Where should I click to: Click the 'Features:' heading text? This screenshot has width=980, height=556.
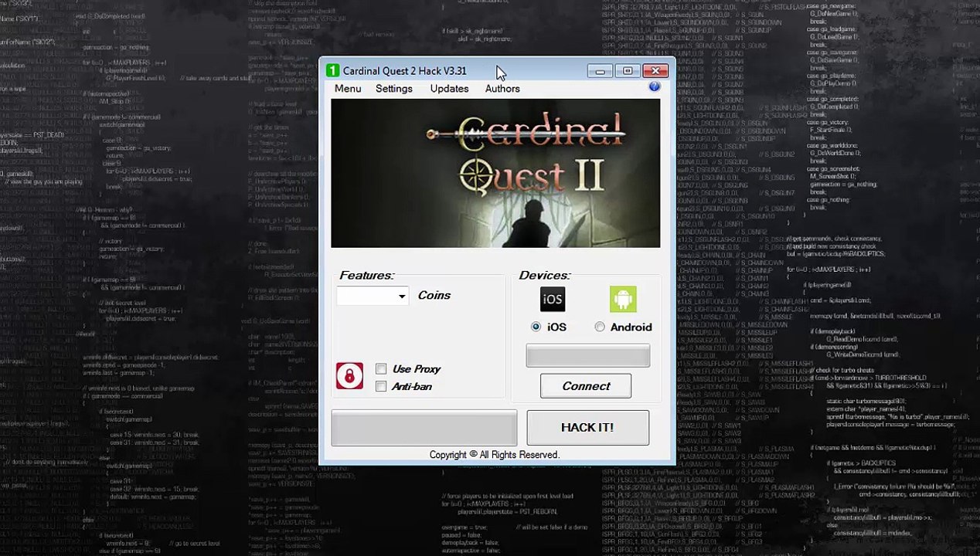coord(367,275)
